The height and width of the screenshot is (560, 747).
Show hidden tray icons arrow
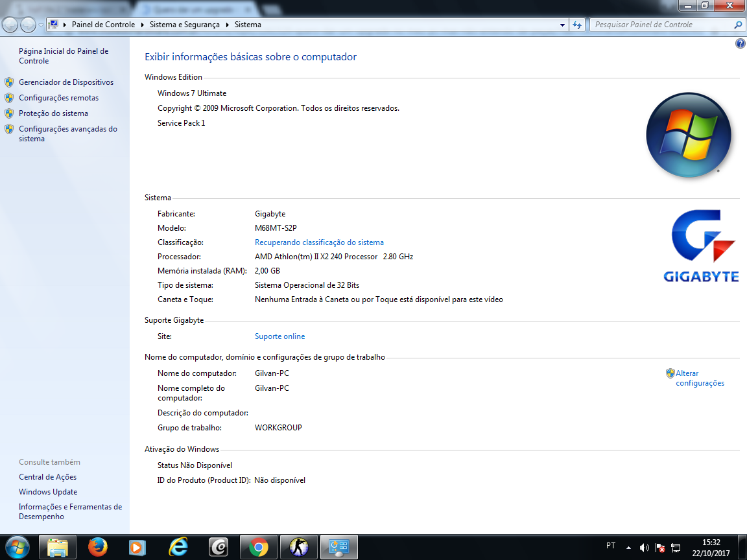[x=628, y=548]
